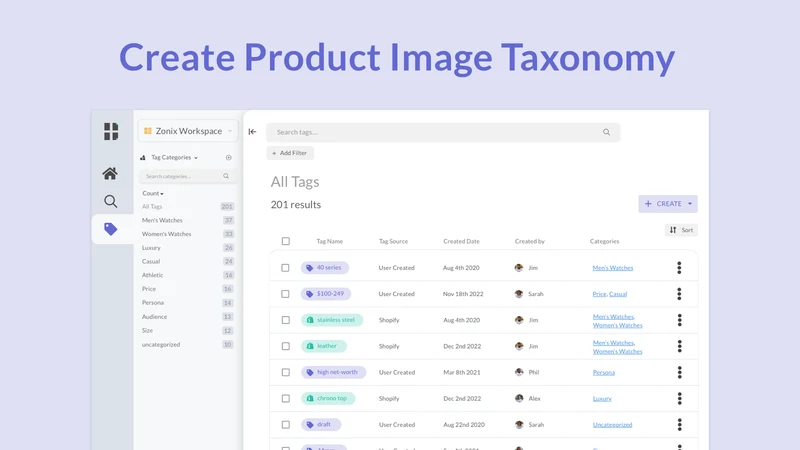Check the box for leather
This screenshot has height=450, width=800.
[x=286, y=346]
